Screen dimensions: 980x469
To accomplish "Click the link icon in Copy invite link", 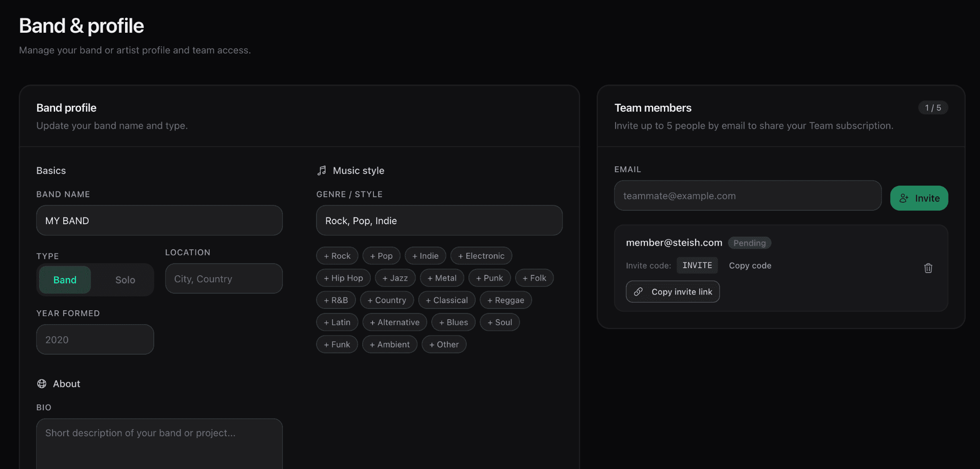I will tap(638, 292).
